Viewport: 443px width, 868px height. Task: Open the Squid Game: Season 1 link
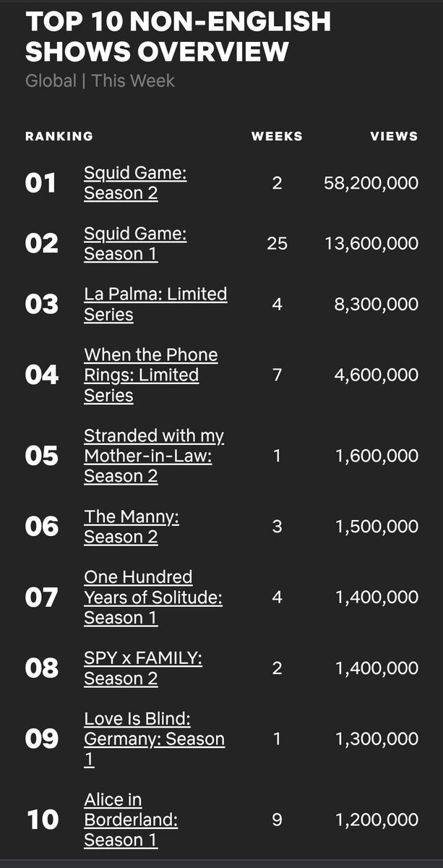pos(135,244)
